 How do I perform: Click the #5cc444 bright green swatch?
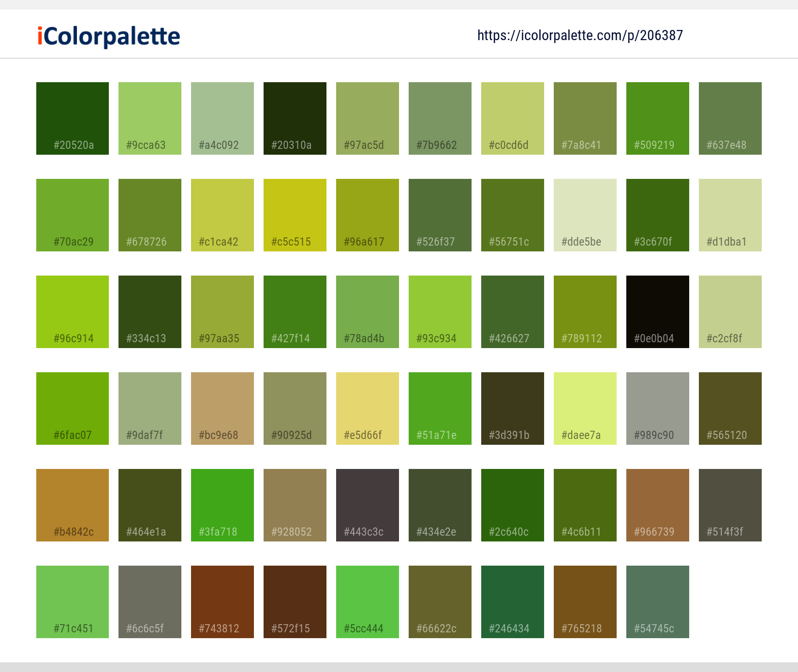368,602
